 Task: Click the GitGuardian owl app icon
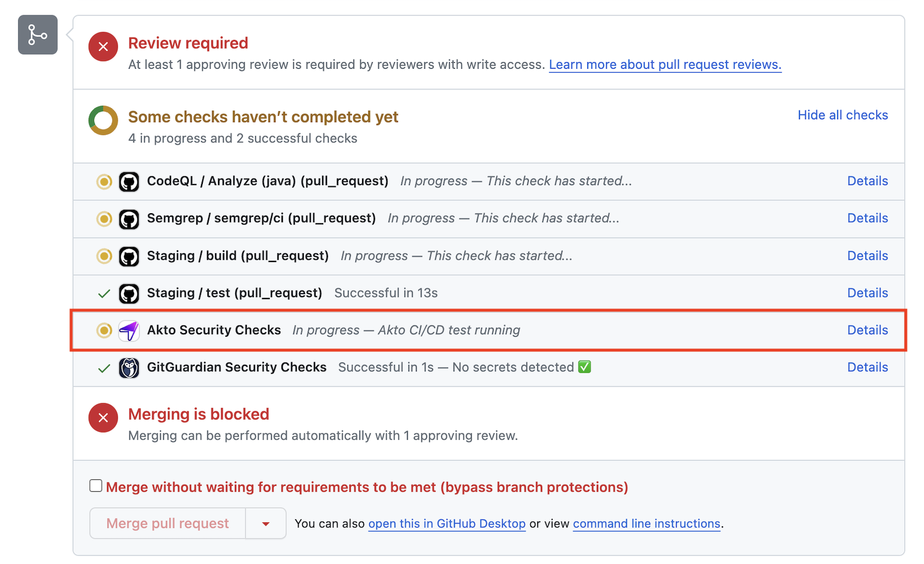(129, 368)
